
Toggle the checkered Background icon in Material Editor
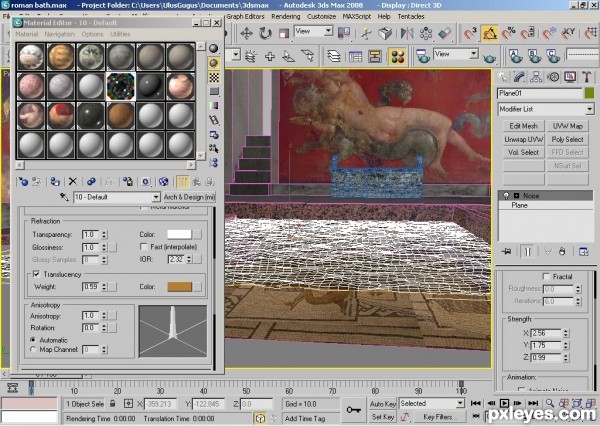tap(214, 77)
